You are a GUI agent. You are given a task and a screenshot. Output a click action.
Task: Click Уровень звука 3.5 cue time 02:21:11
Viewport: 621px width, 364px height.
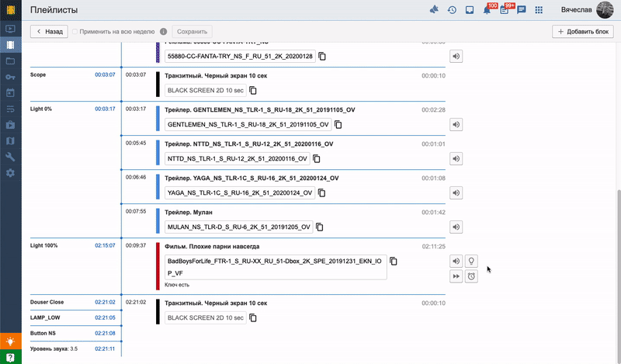tap(105, 349)
